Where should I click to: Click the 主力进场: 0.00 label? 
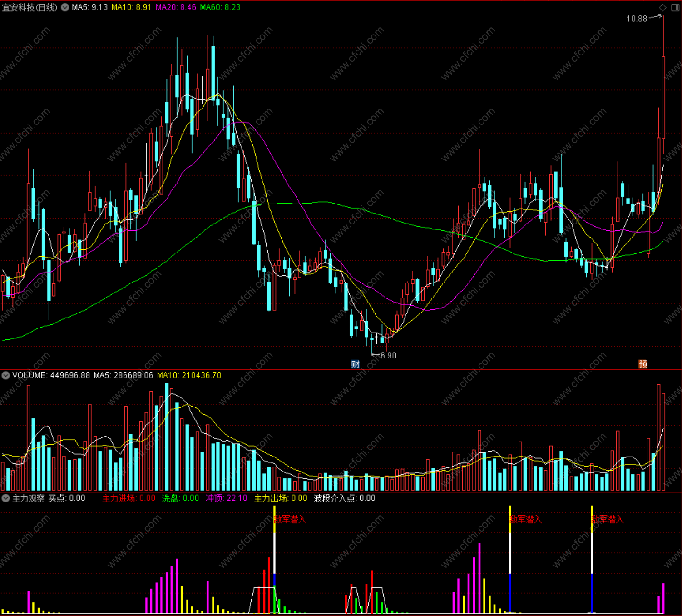click(128, 498)
